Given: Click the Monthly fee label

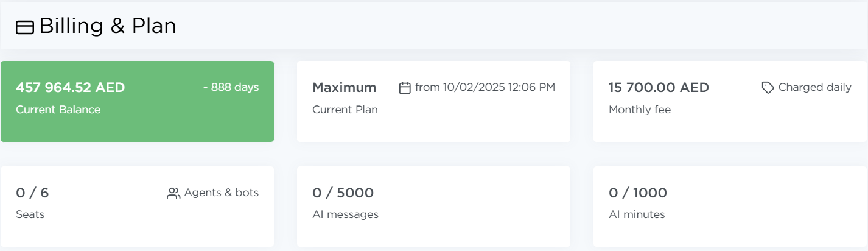Looking at the screenshot, I should pos(640,110).
